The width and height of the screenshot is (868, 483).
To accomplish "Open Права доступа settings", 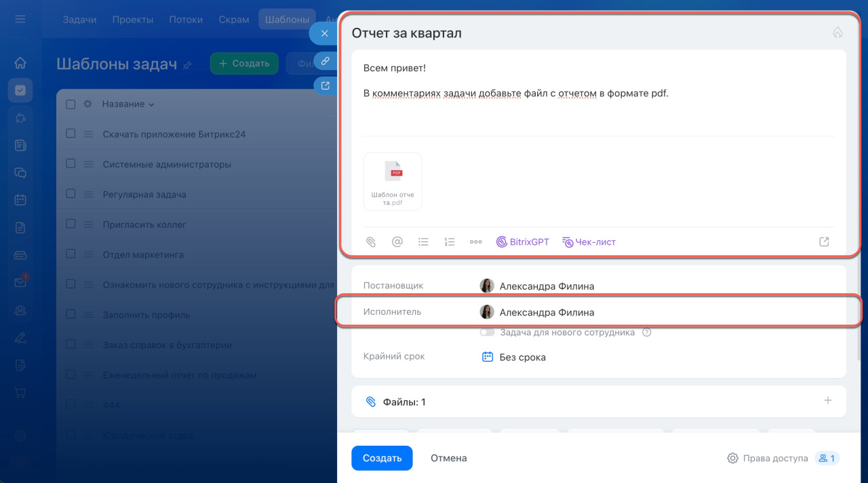I will click(x=767, y=458).
